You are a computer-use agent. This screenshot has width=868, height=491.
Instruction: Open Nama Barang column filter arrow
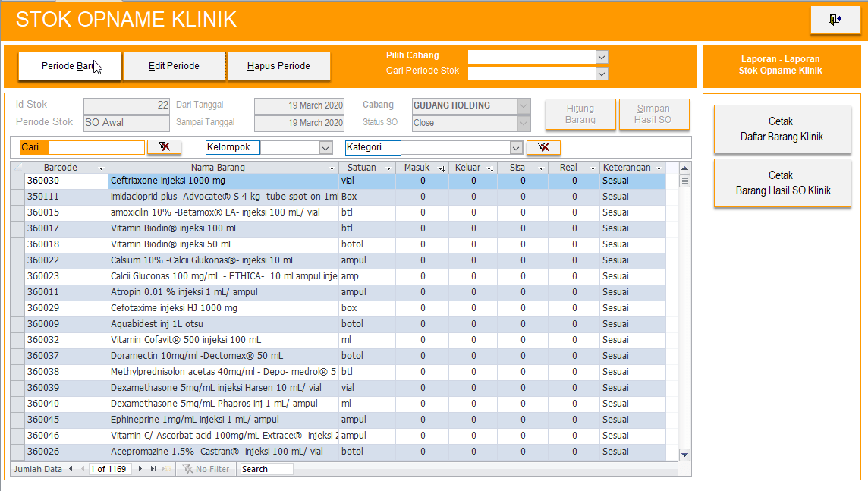click(x=332, y=168)
